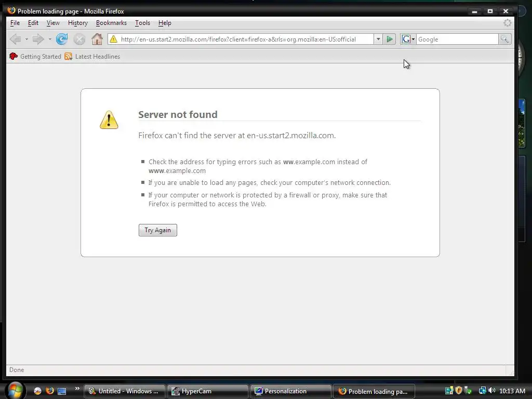Click the Server not found heading
This screenshot has height=399, width=532.
tap(178, 114)
